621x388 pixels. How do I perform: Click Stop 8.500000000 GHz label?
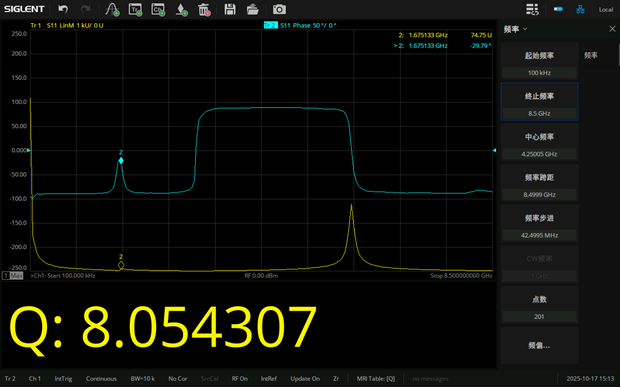point(461,276)
